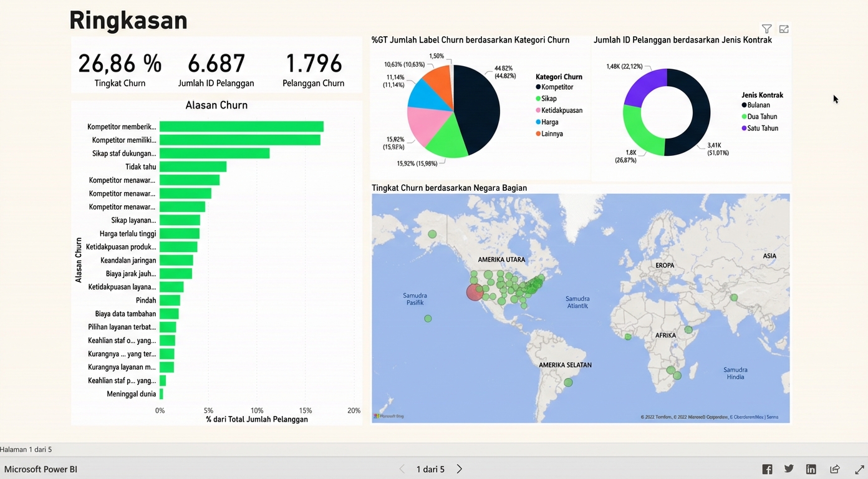Click Harga legend entry
The height and width of the screenshot is (479, 868).
coord(549,122)
